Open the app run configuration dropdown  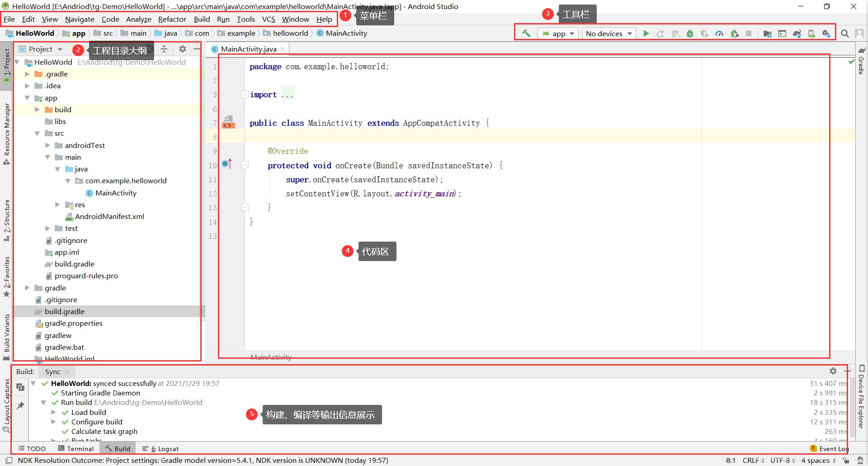[x=558, y=33]
